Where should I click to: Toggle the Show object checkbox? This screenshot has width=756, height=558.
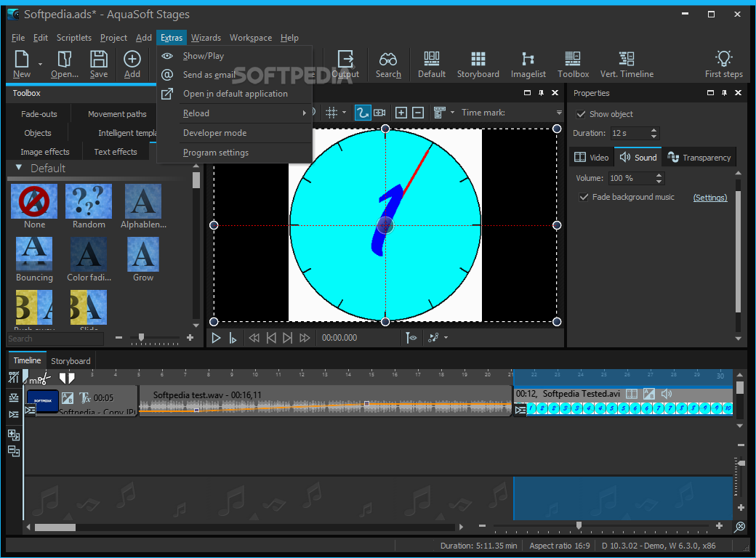click(581, 114)
